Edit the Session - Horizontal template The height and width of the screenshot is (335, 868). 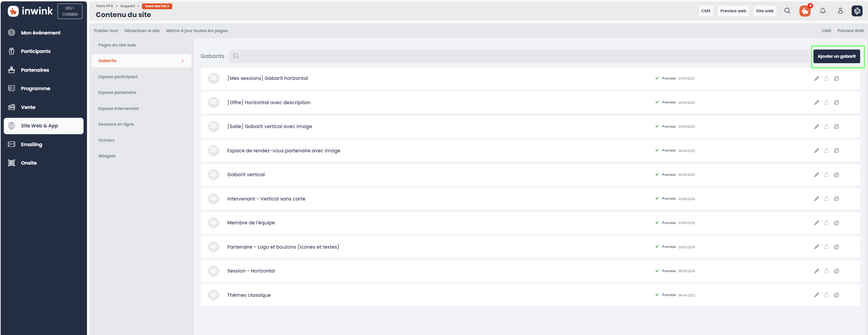coord(816,271)
